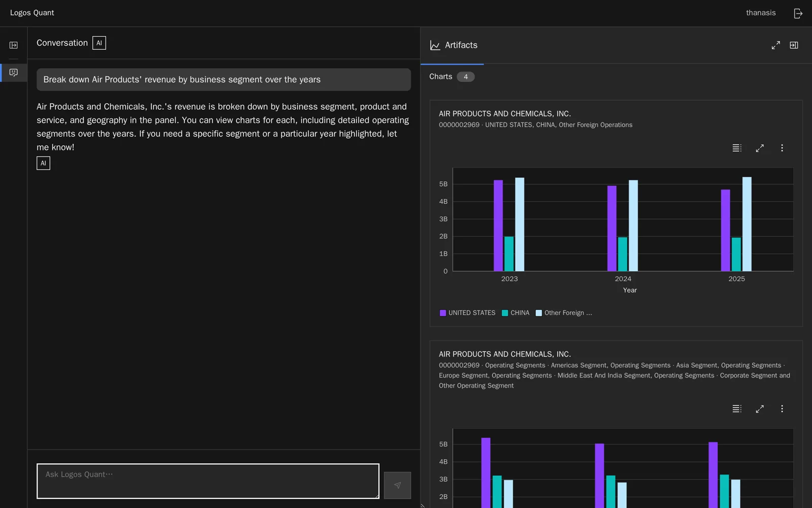Image resolution: width=812 pixels, height=508 pixels.
Task: Click the 2025 x-axis label in geography chart
Action: click(737, 279)
